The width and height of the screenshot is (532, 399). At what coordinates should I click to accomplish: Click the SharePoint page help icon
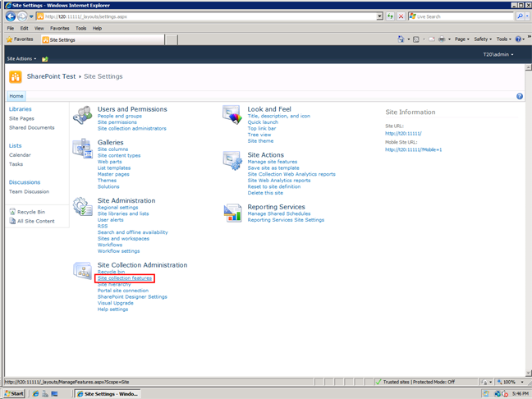(520, 96)
